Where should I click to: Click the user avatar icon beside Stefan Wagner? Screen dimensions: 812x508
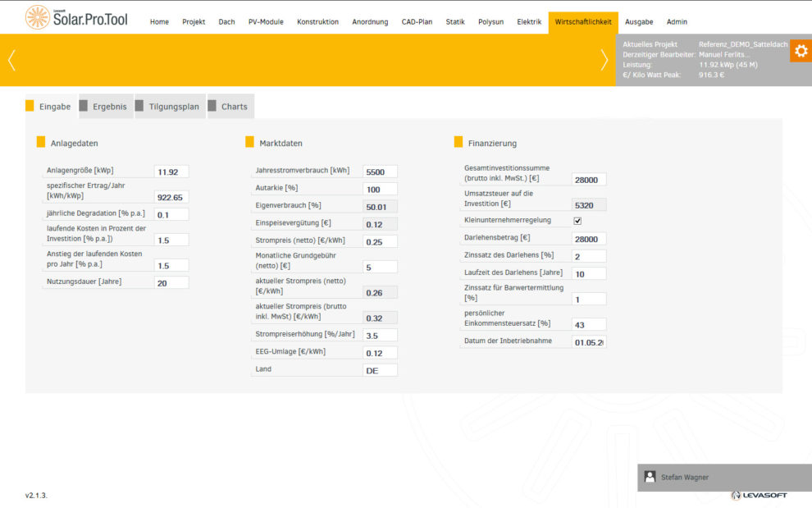[650, 477]
